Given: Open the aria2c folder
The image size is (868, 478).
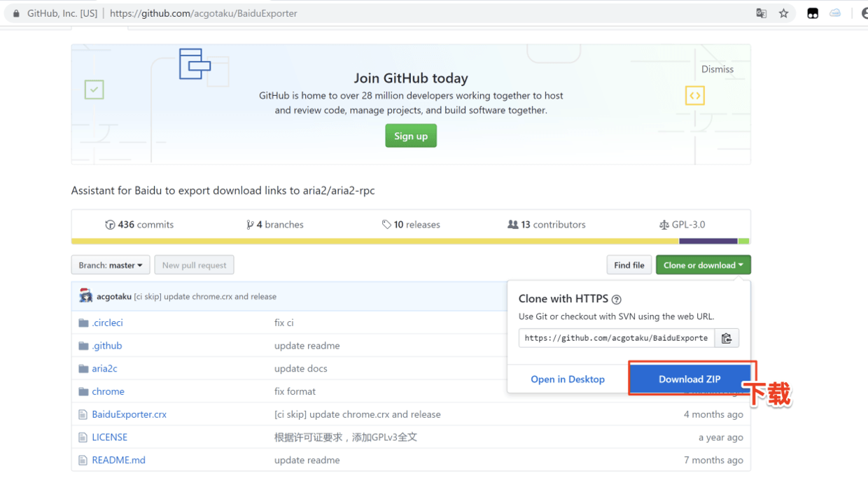Looking at the screenshot, I should (x=104, y=369).
